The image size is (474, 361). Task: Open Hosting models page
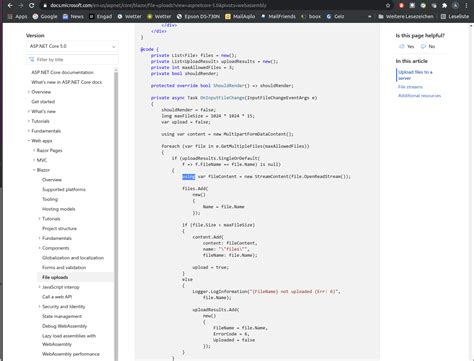point(59,209)
